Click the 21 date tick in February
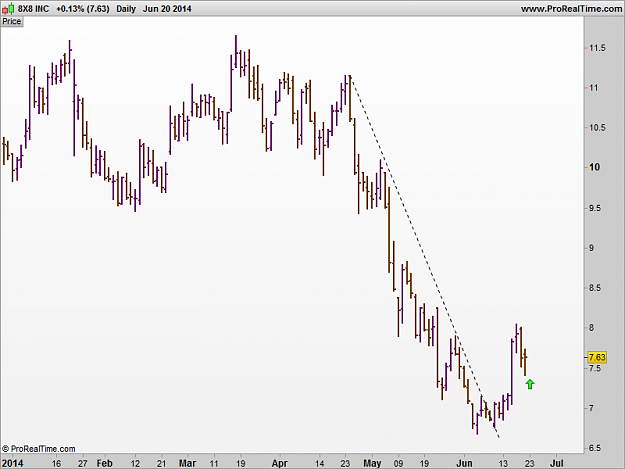Image resolution: width=625 pixels, height=469 pixels. [x=161, y=463]
